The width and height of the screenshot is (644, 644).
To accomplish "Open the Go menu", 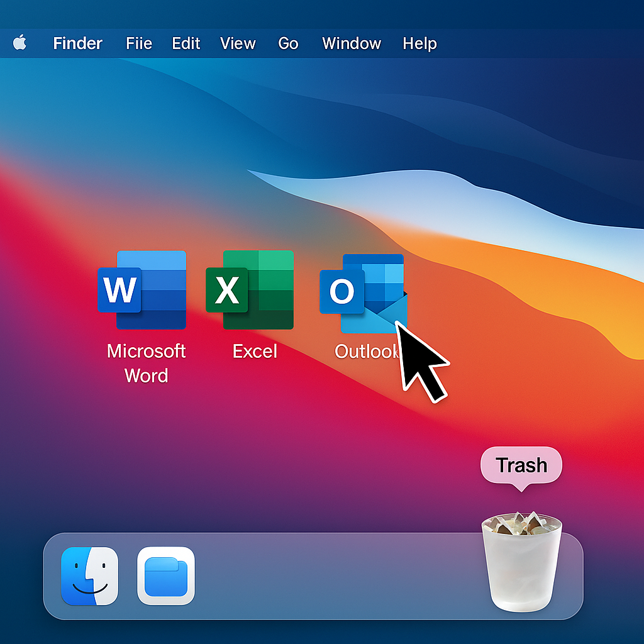I will [288, 43].
